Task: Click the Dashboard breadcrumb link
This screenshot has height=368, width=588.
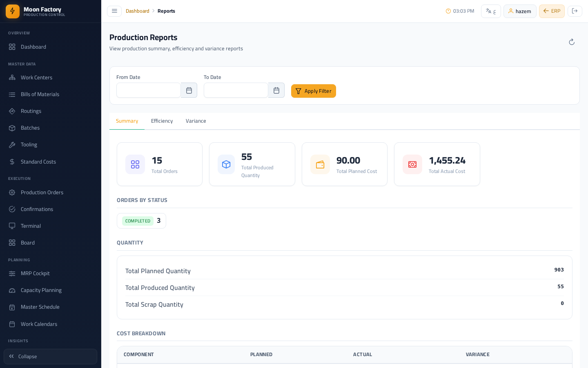Action: (x=138, y=11)
